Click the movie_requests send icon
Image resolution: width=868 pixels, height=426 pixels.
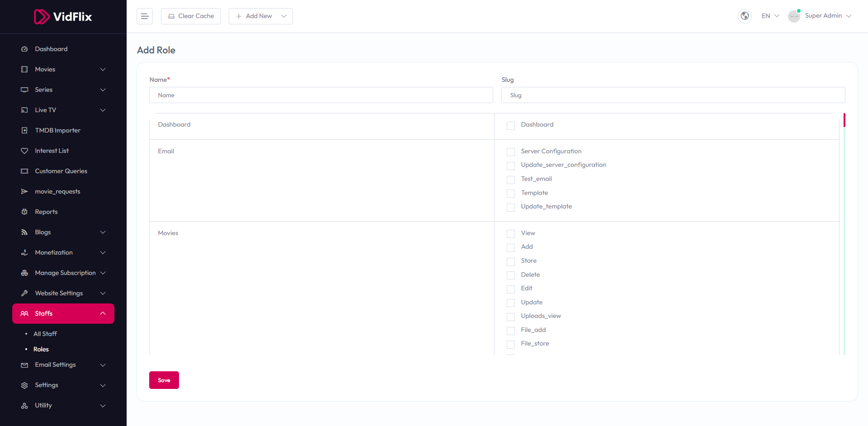tap(24, 191)
